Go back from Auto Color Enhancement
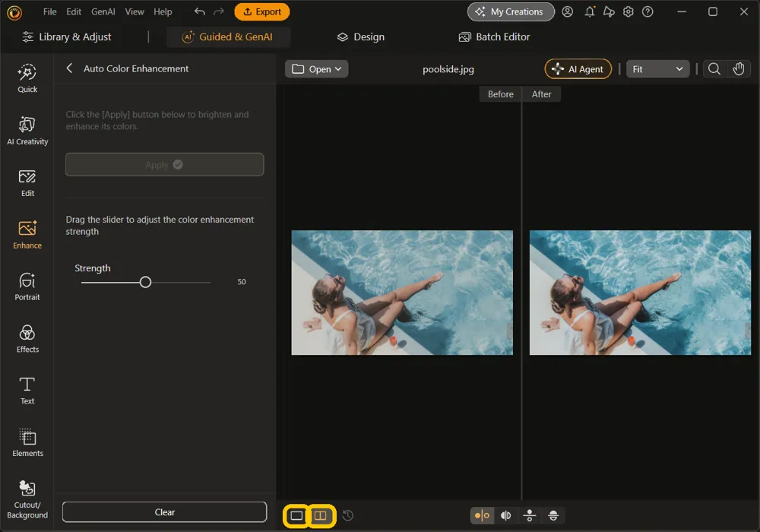760x532 pixels. coord(69,68)
